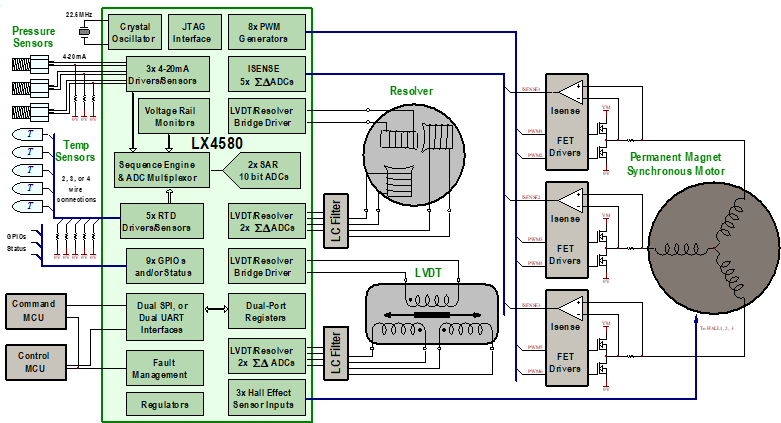The image size is (781, 423).
Task: Select the 8x PWM Generators block
Action: [x=262, y=32]
